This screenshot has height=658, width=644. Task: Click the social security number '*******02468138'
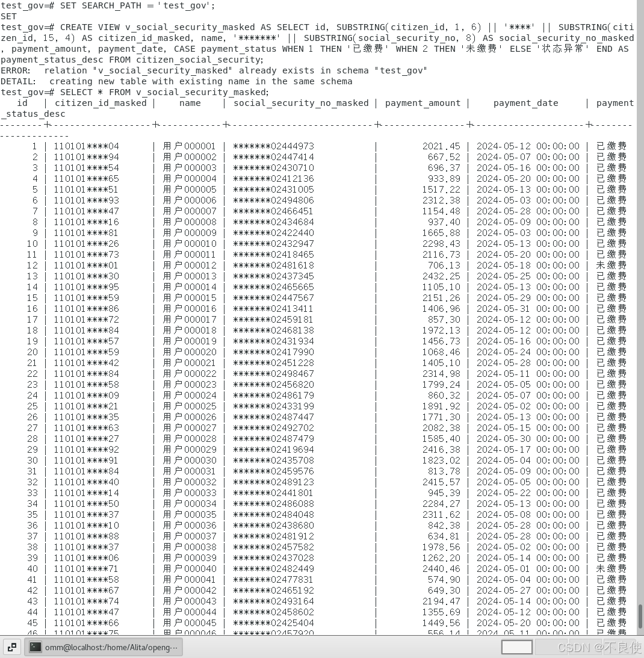click(x=273, y=331)
